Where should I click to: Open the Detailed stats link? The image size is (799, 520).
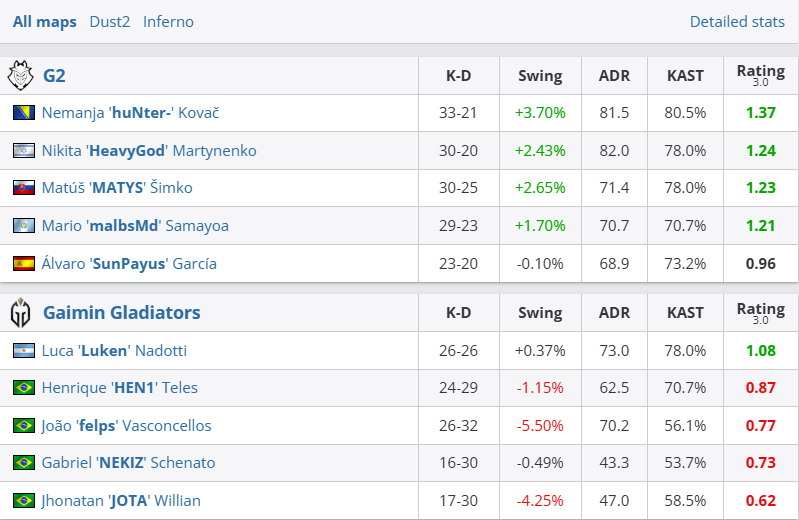[x=737, y=22]
